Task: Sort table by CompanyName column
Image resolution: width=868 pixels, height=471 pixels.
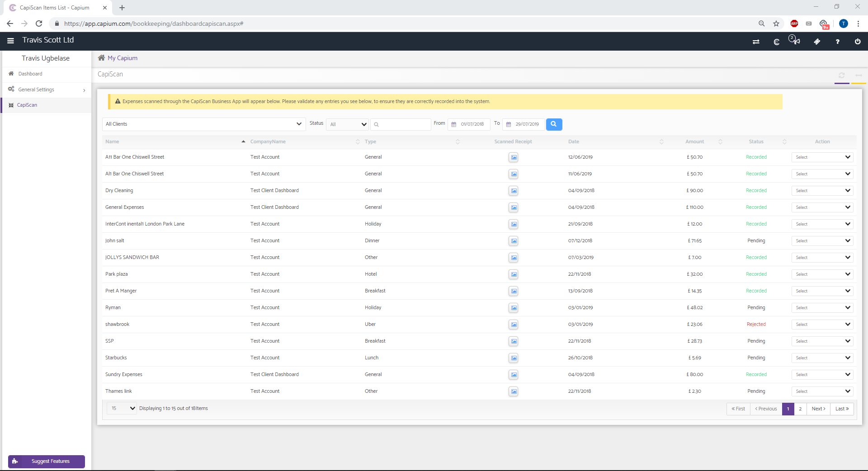Action: 305,141
